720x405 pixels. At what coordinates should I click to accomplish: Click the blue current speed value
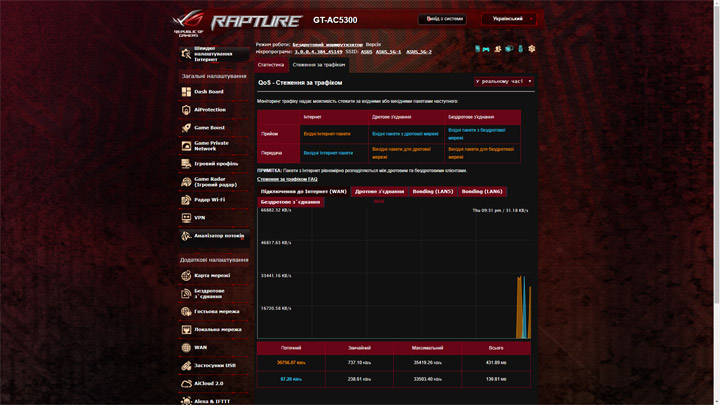[291, 379]
